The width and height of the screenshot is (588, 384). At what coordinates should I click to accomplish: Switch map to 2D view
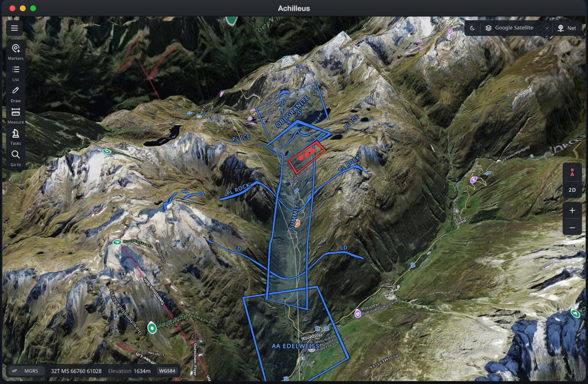[x=572, y=190]
